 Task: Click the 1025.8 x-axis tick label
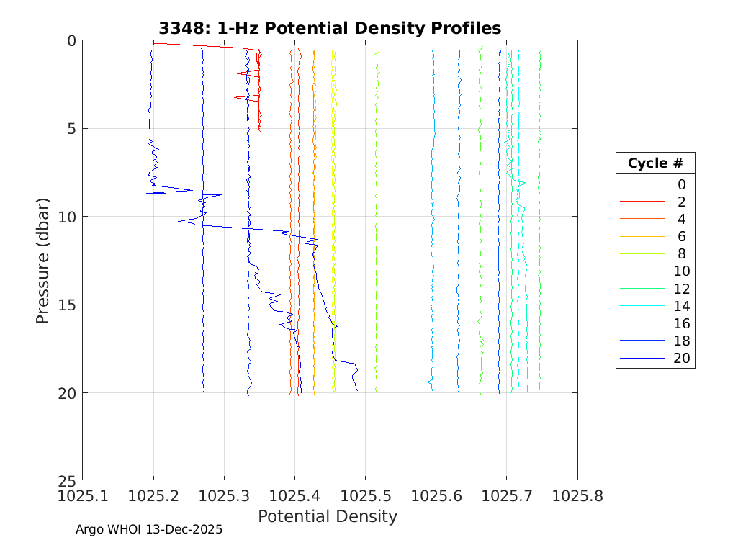pos(577,495)
